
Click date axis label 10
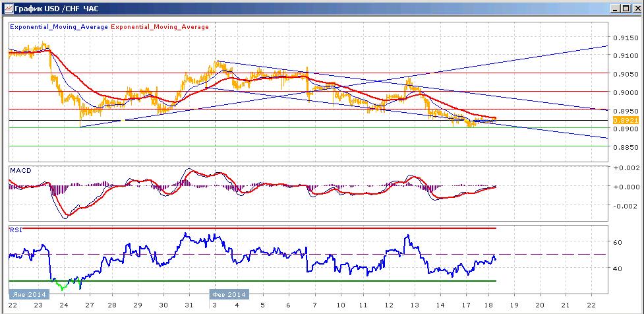coord(340,306)
